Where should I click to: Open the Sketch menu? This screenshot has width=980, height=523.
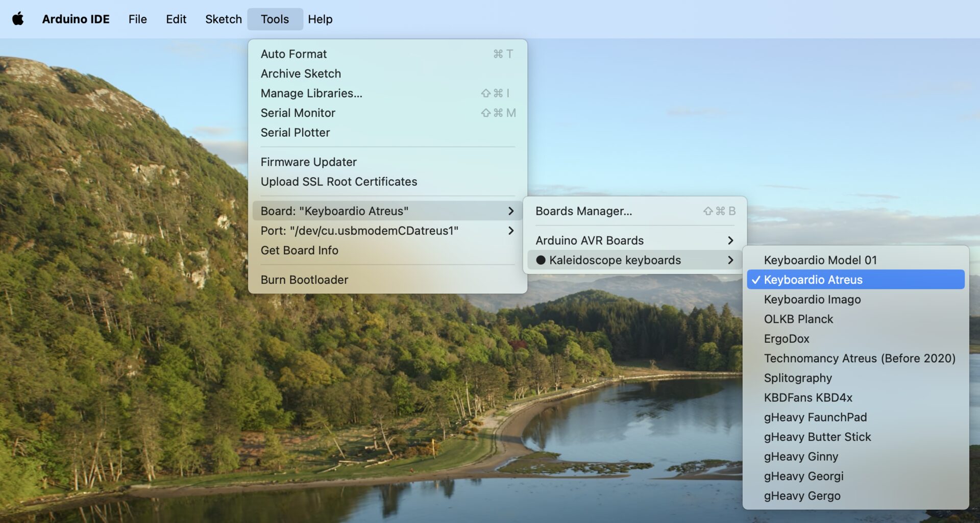[224, 19]
